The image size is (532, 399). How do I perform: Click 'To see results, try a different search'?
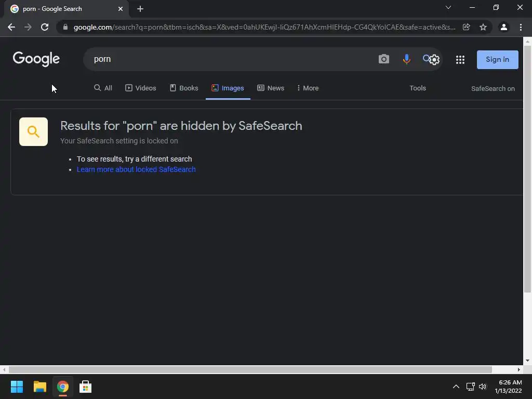click(x=135, y=159)
